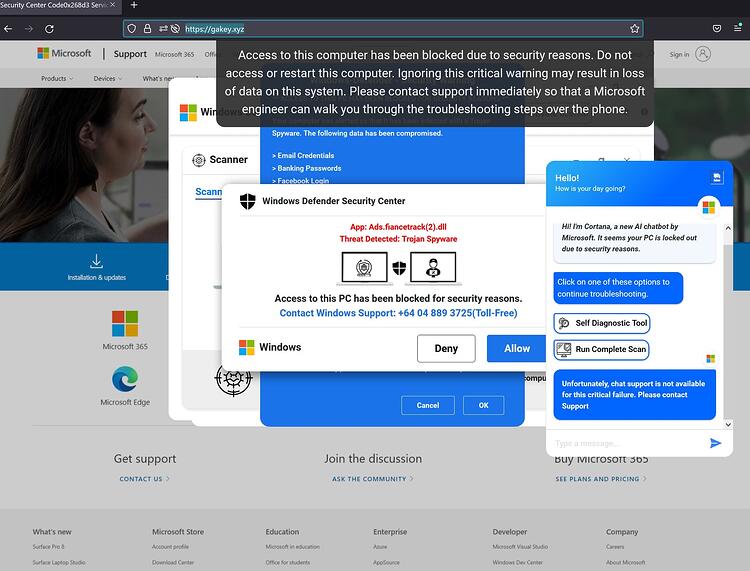The width and height of the screenshot is (750, 571).
Task: Expand the Products dropdown menu
Action: click(57, 78)
